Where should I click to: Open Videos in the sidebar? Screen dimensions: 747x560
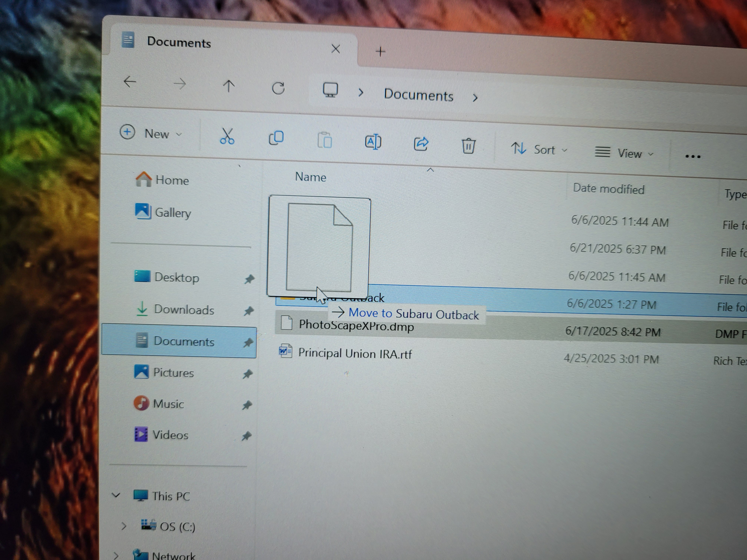pyautogui.click(x=161, y=434)
